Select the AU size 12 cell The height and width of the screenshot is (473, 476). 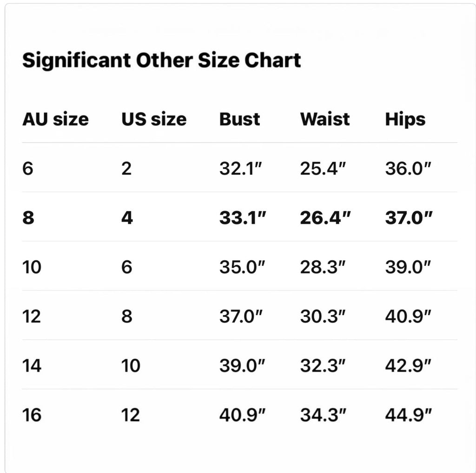coord(32,316)
